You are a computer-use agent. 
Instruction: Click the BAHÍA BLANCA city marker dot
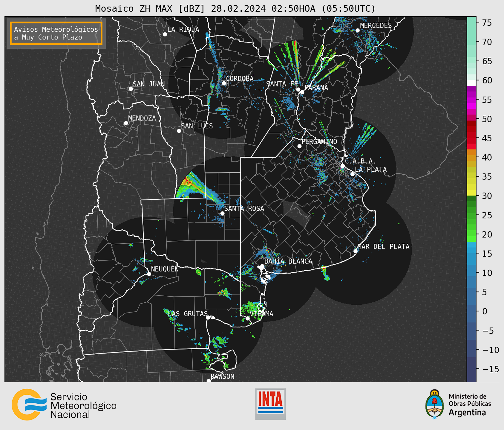[262, 266]
